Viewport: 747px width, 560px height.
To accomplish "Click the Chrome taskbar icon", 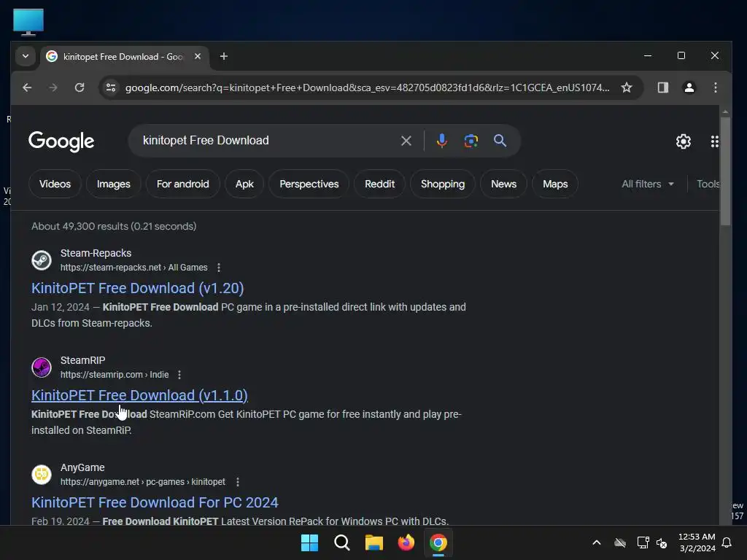I will (438, 542).
